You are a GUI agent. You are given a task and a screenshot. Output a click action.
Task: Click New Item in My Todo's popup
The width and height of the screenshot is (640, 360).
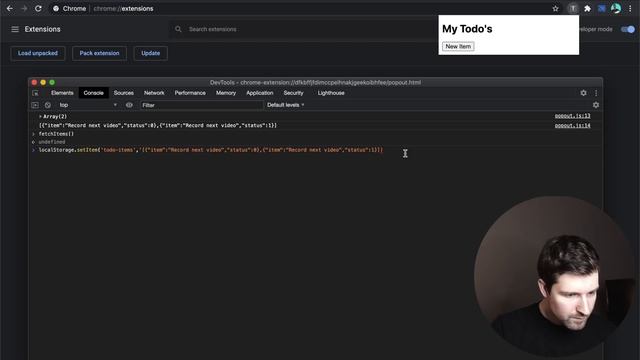coord(458,47)
